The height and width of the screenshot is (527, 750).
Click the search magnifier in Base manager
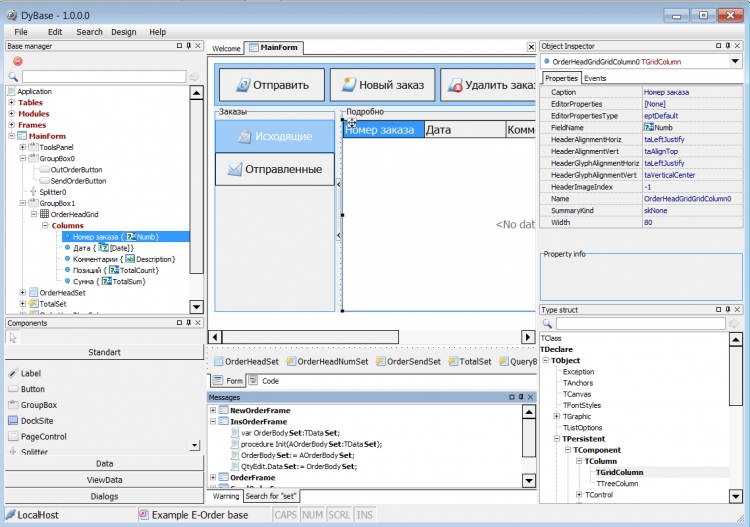click(13, 77)
